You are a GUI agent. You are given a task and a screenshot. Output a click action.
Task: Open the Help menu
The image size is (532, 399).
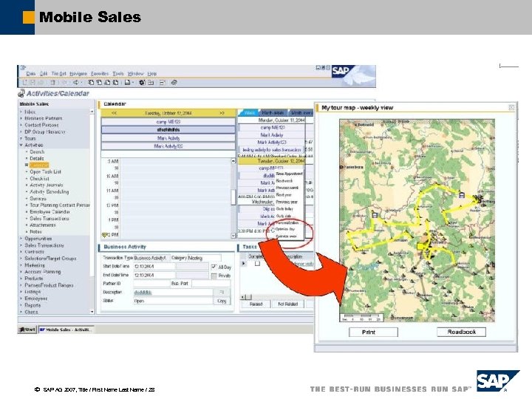tap(152, 74)
